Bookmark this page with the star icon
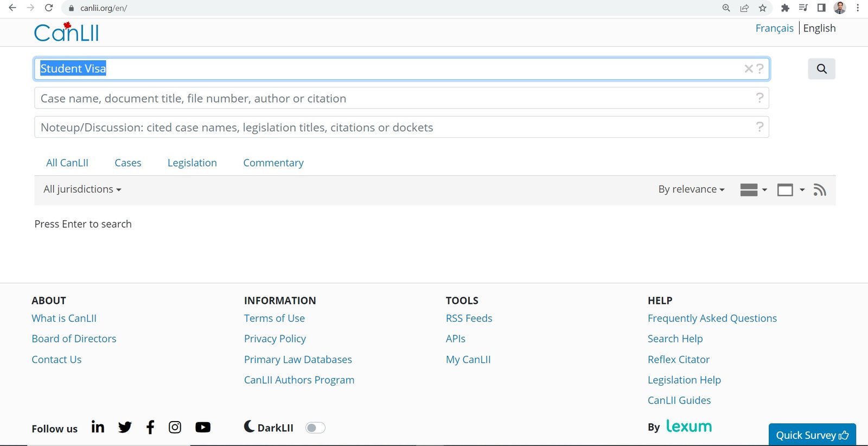This screenshot has width=868, height=446. (x=763, y=8)
